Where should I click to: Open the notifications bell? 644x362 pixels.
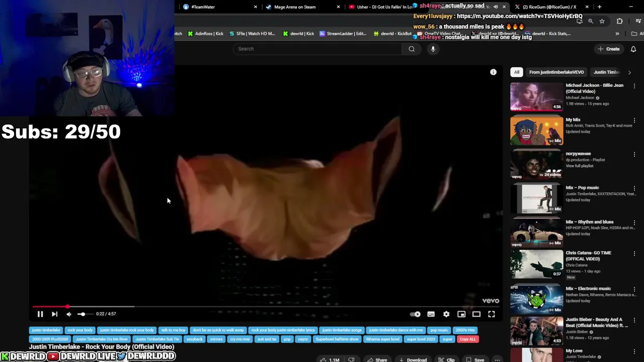(x=633, y=49)
